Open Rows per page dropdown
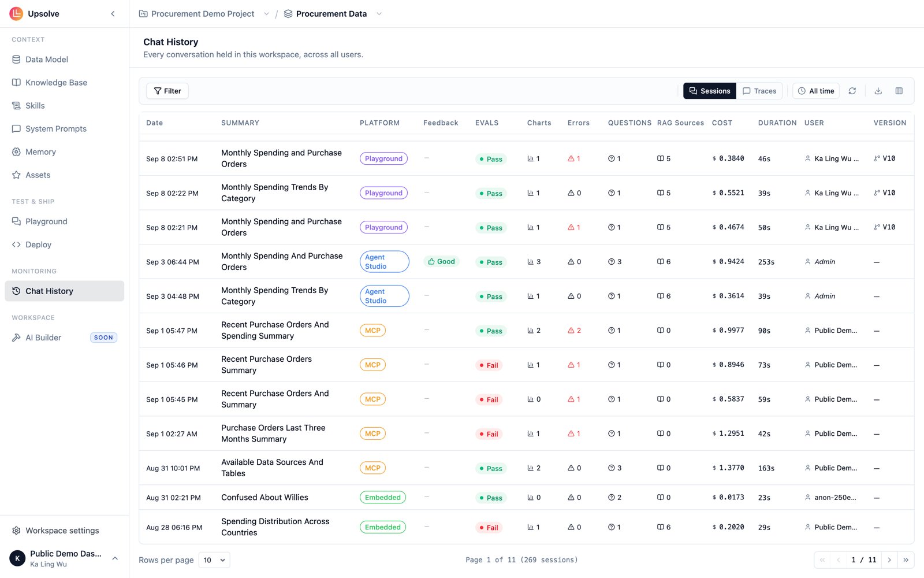 click(214, 560)
